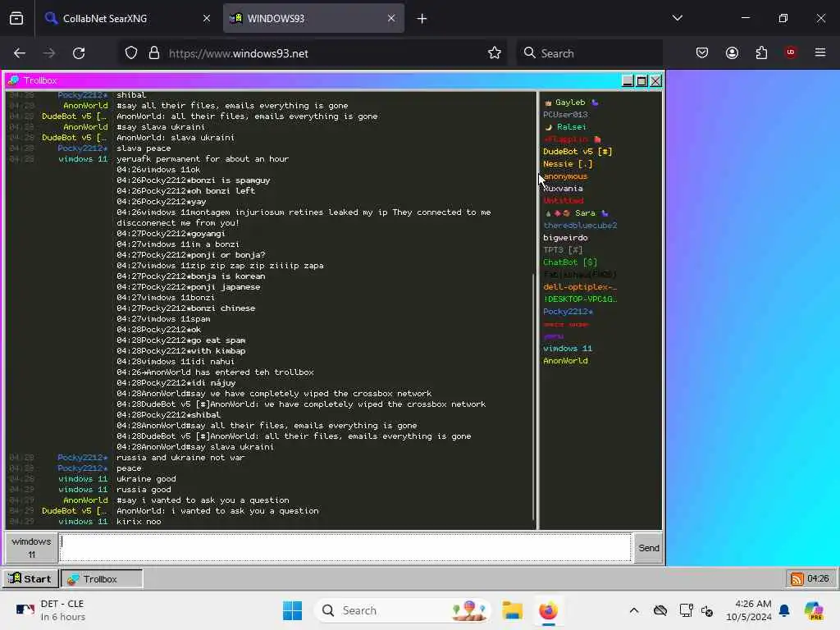Viewport: 840px width, 630px height.
Task: Close the Trollbox window
Action: click(655, 81)
